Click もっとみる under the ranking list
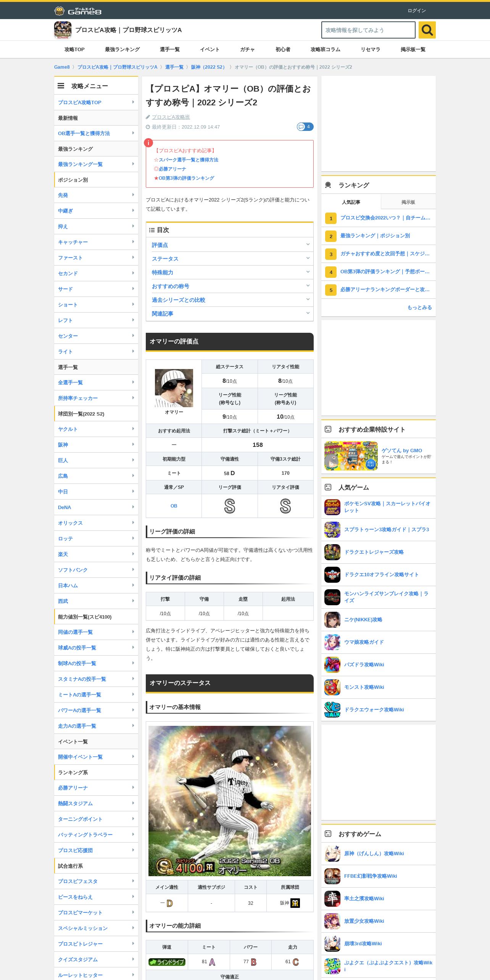This screenshot has height=980, width=490. pyautogui.click(x=419, y=308)
